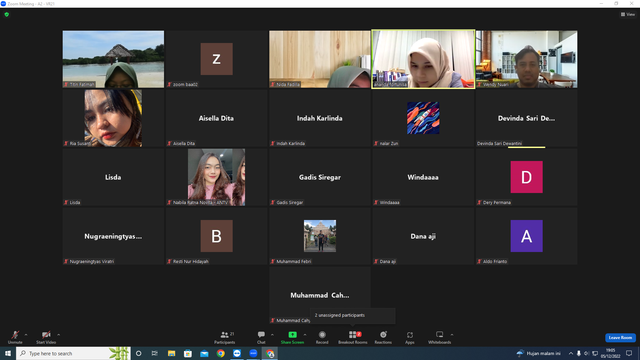The image size is (640, 360).
Task: Open the Windows notification center
Action: tap(629, 353)
